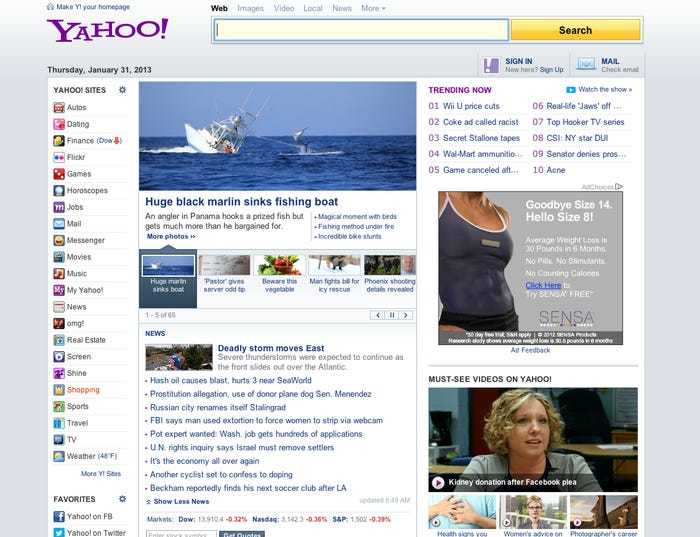Open Russian city renames itself Stalingrad story
Screen dimensions: 700x537
pyautogui.click(x=218, y=407)
